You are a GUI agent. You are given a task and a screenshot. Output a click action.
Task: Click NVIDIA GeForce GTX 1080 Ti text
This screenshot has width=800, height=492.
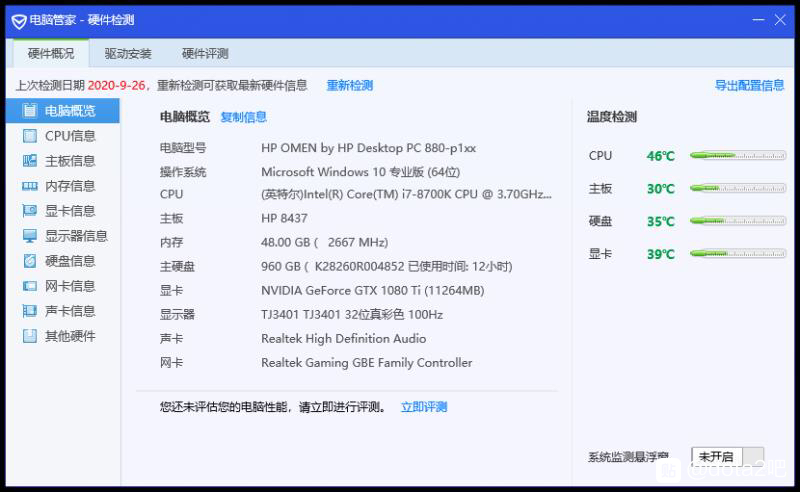click(x=372, y=290)
